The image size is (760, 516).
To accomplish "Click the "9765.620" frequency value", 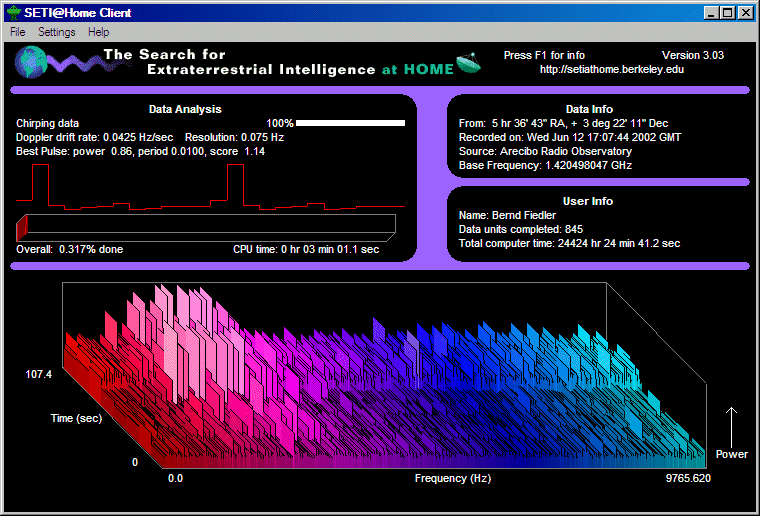I will tap(688, 479).
